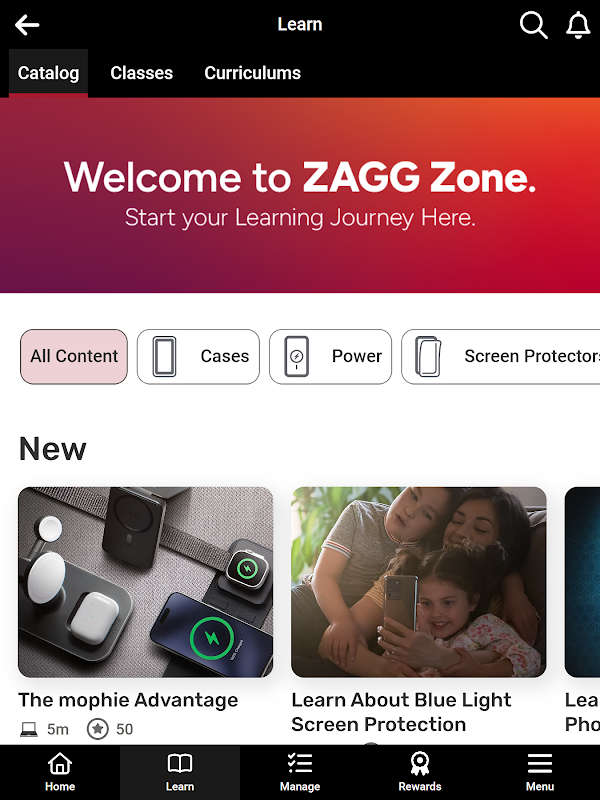Open notifications bell icon
600x800 pixels.
(x=578, y=25)
